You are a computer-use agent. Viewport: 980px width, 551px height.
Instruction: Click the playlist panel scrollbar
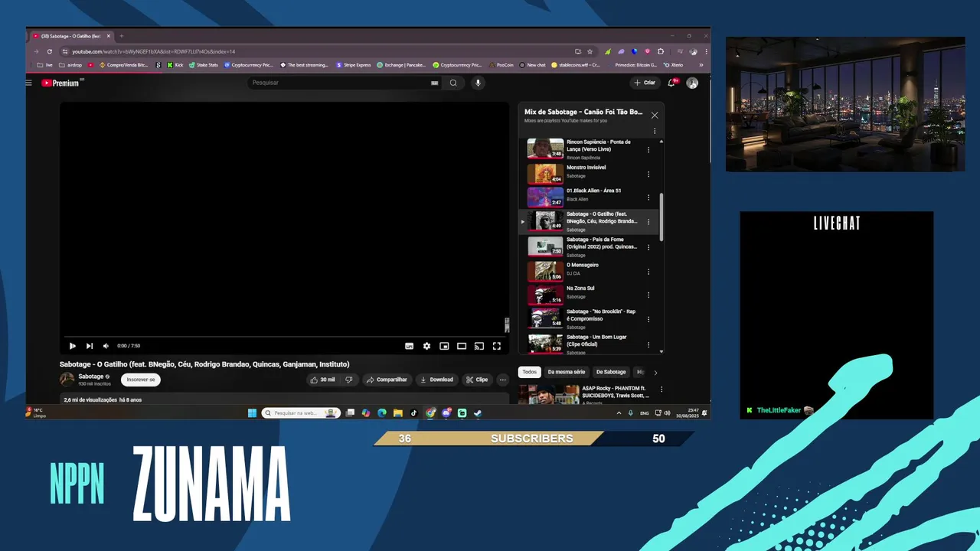click(661, 217)
